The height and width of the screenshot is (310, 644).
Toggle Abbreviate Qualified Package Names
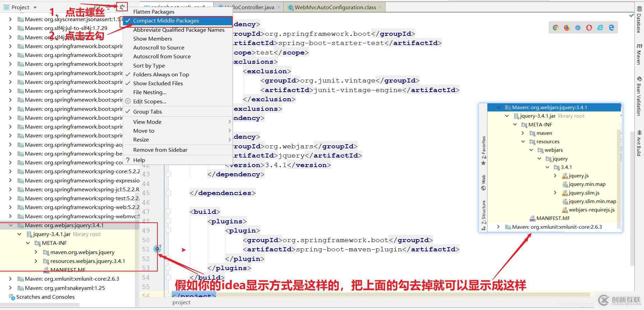[x=178, y=30]
